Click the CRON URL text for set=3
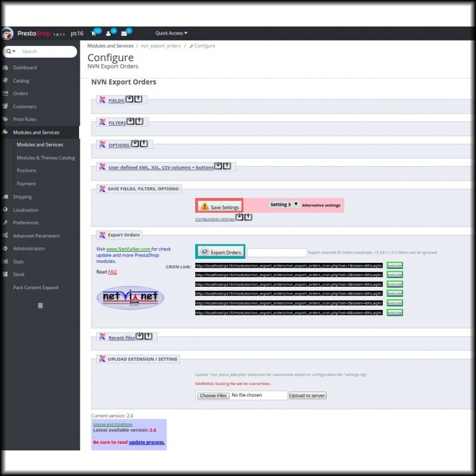The width and height of the screenshot is (476, 476). 289,284
